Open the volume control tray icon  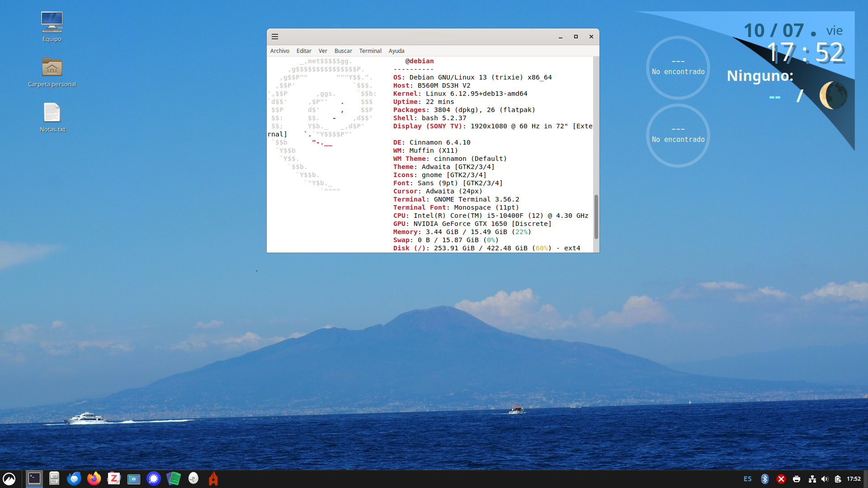[x=825, y=479]
